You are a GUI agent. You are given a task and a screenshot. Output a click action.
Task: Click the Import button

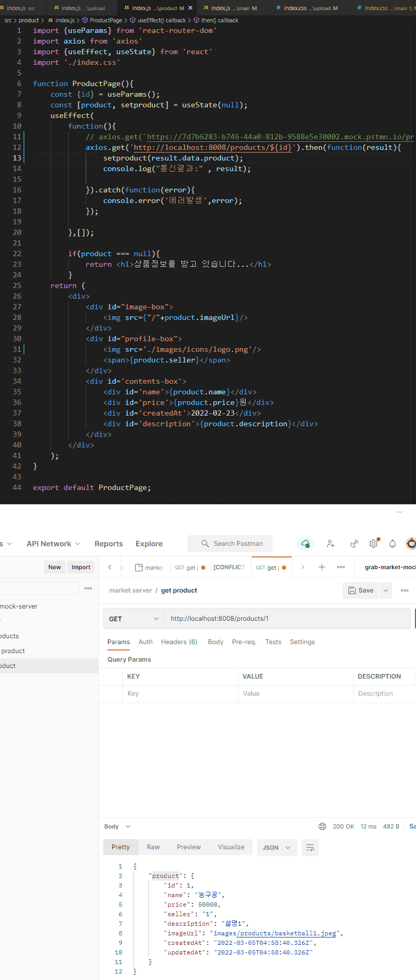[81, 567]
